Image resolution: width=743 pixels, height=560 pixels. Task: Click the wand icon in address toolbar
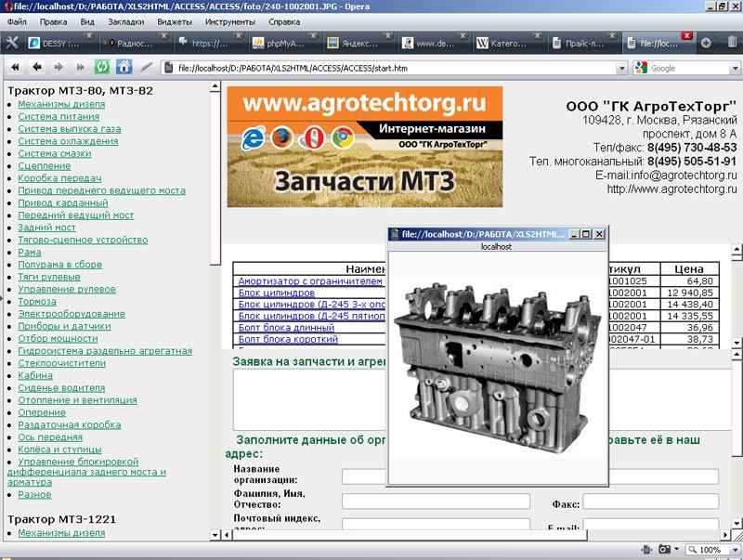[147, 67]
